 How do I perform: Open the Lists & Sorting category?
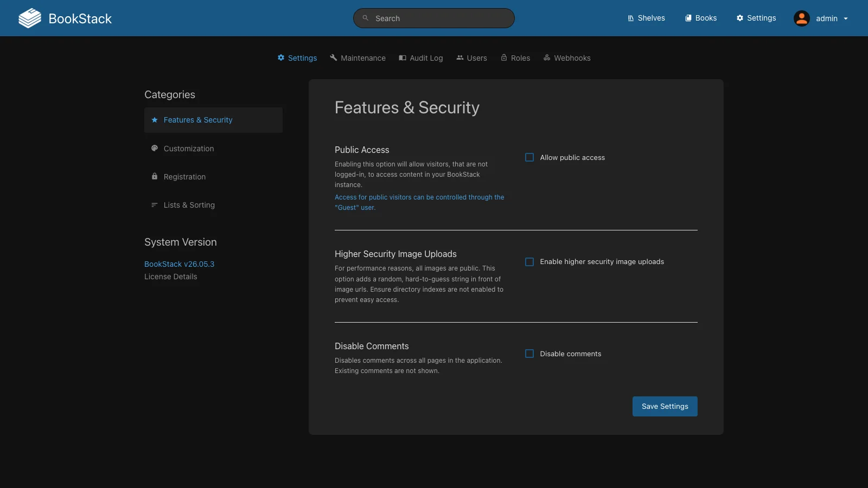(x=213, y=204)
